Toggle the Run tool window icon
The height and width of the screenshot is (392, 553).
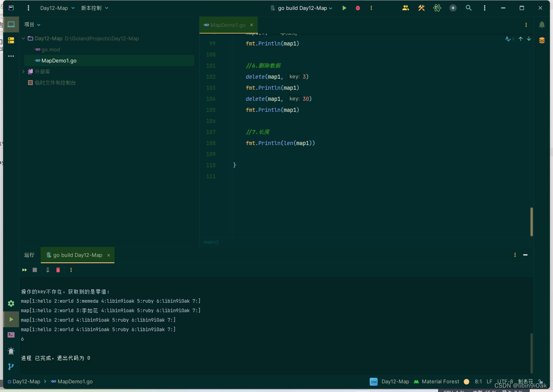click(x=11, y=319)
